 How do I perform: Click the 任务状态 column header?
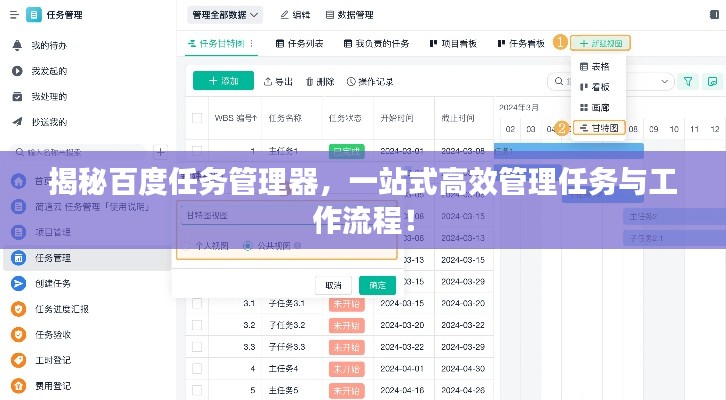345,118
